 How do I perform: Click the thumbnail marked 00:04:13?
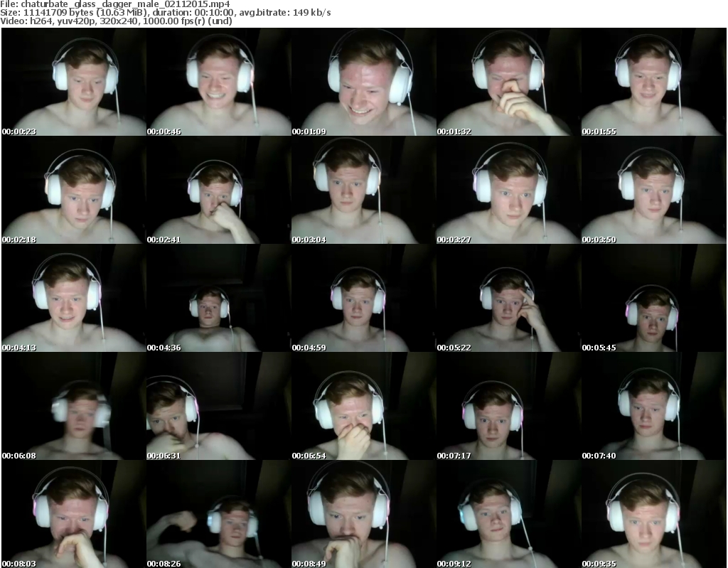[x=74, y=298]
